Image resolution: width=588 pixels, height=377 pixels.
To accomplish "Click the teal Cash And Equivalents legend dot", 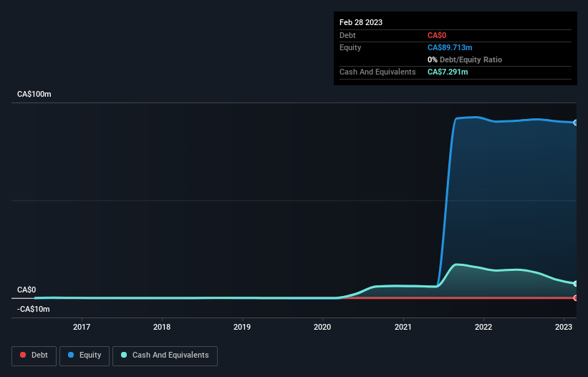I will click(124, 355).
